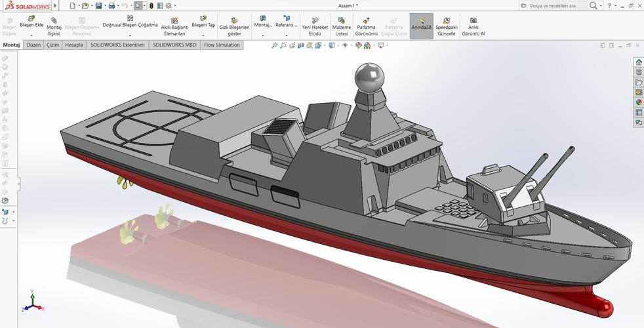Toggle the Anında3B (Instant3D) mode
The image size is (644, 328).
[422, 21]
